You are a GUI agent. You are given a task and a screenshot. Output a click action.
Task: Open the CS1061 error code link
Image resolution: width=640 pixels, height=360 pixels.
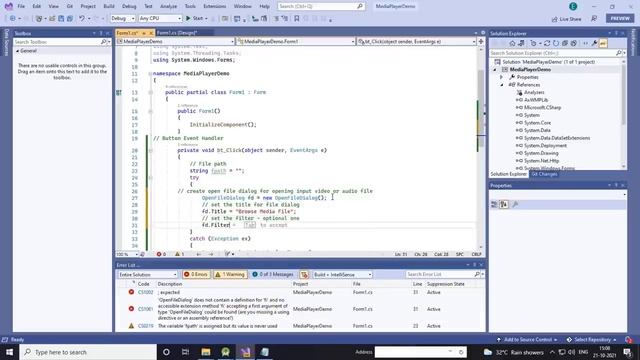click(x=145, y=309)
